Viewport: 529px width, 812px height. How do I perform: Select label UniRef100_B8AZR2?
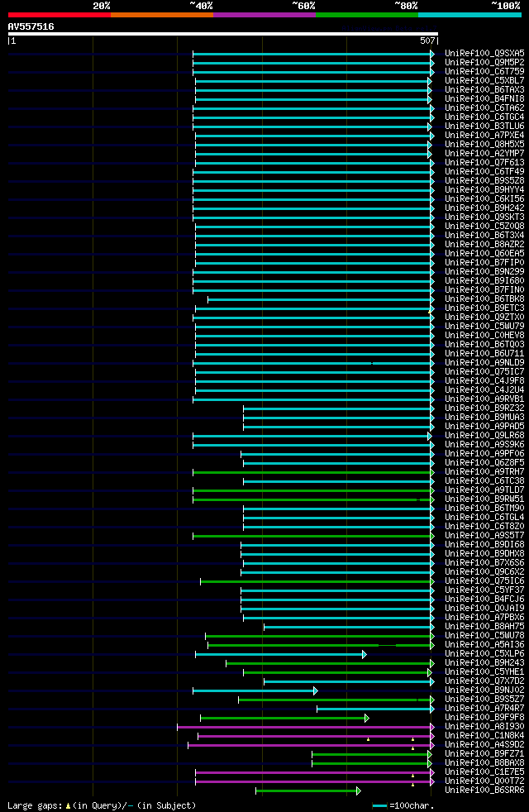[484, 245]
